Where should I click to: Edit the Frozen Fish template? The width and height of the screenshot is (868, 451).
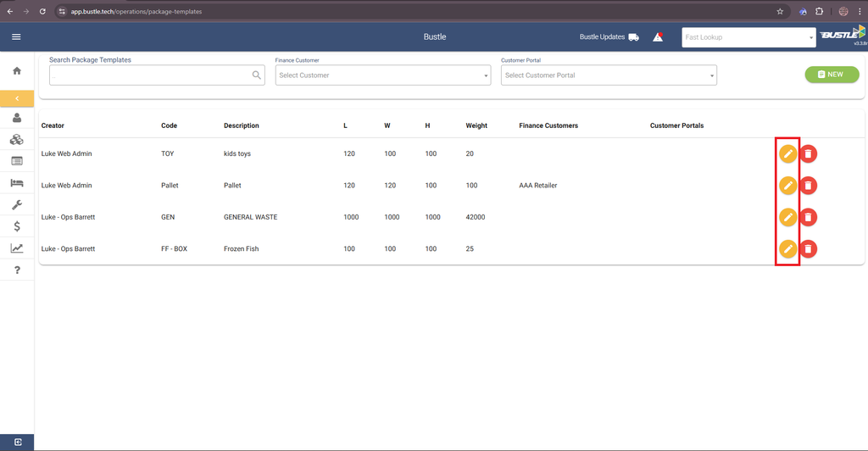tap(787, 249)
